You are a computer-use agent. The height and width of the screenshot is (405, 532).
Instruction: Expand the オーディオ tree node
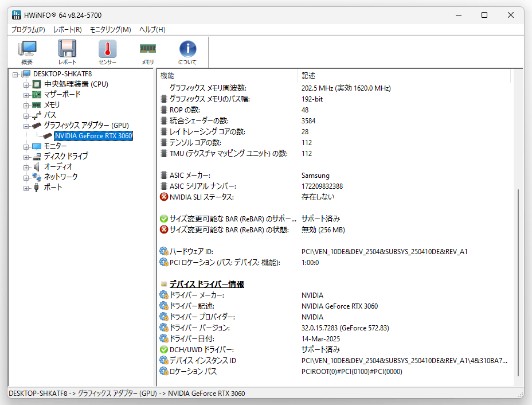point(26,168)
